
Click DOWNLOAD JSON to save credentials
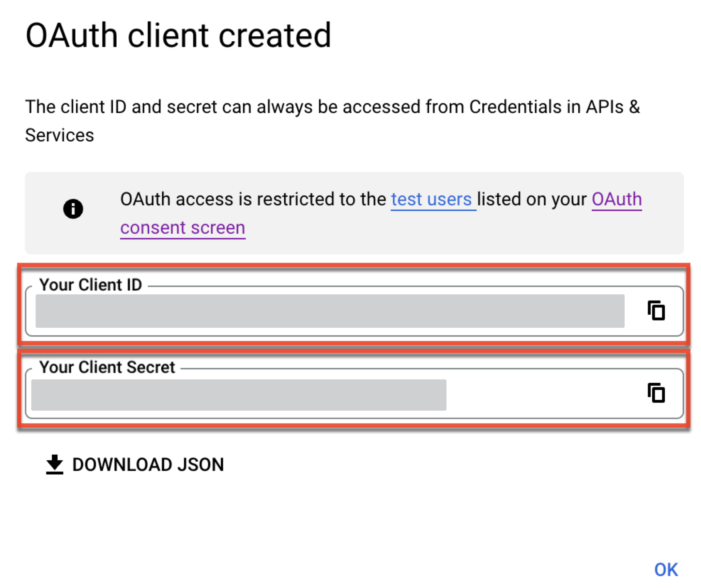[148, 464]
